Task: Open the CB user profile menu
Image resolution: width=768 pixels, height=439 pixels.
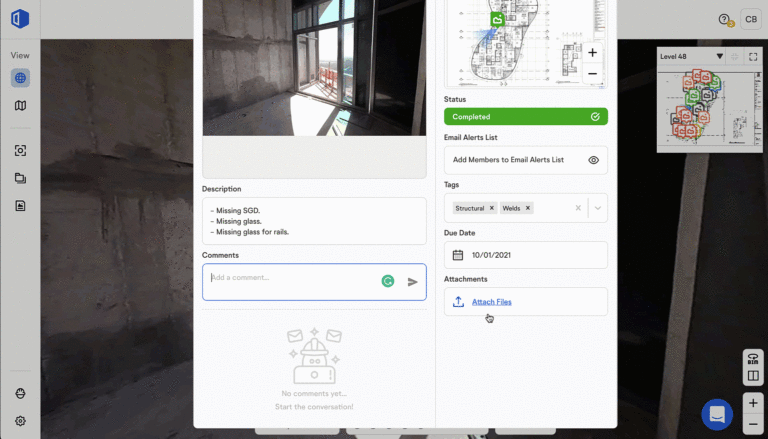Action: [750, 19]
